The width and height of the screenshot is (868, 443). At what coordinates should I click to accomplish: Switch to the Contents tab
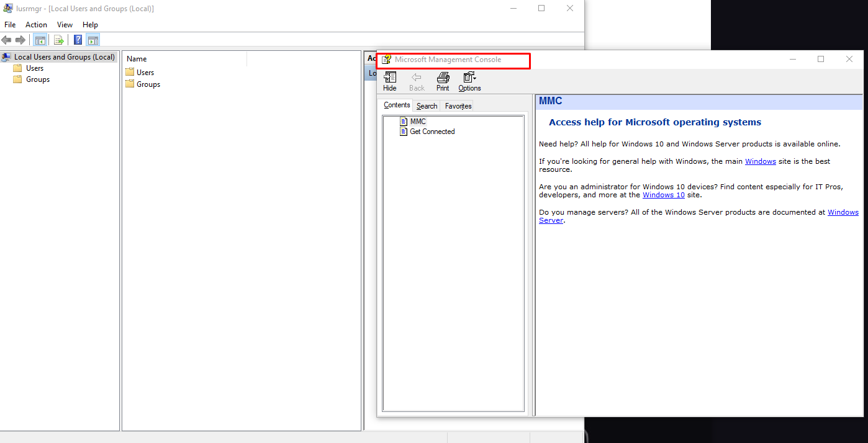click(x=397, y=105)
